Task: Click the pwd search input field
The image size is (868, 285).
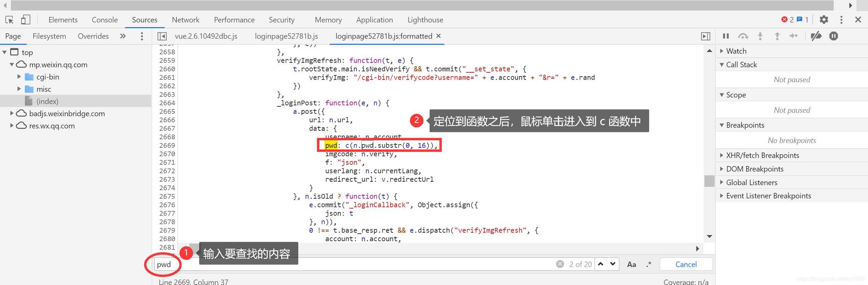Action: pyautogui.click(x=355, y=264)
